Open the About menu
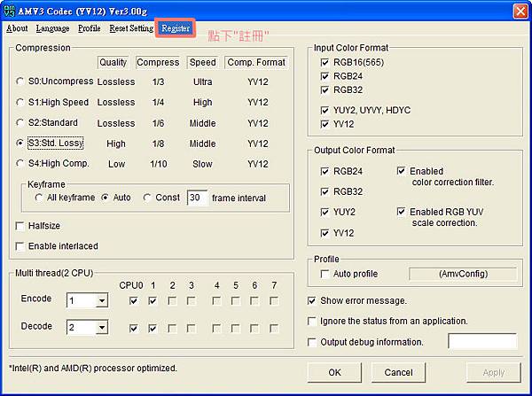The height and width of the screenshot is (396, 532). tap(17, 28)
